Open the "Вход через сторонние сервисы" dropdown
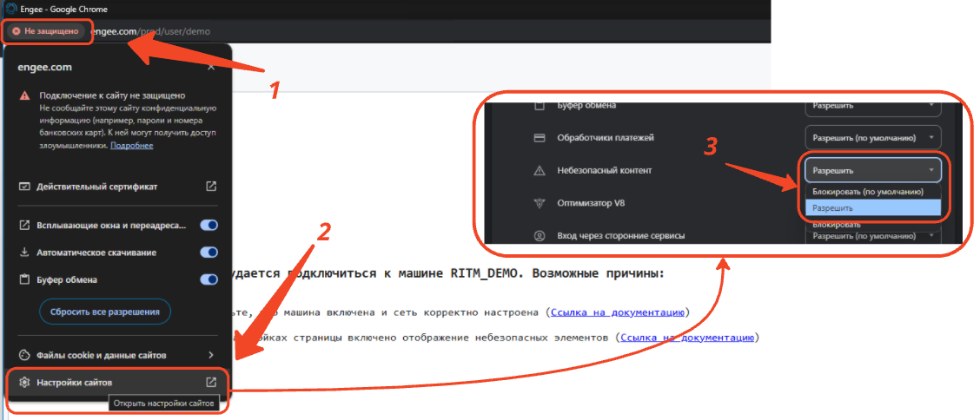980x420 pixels. click(x=873, y=236)
